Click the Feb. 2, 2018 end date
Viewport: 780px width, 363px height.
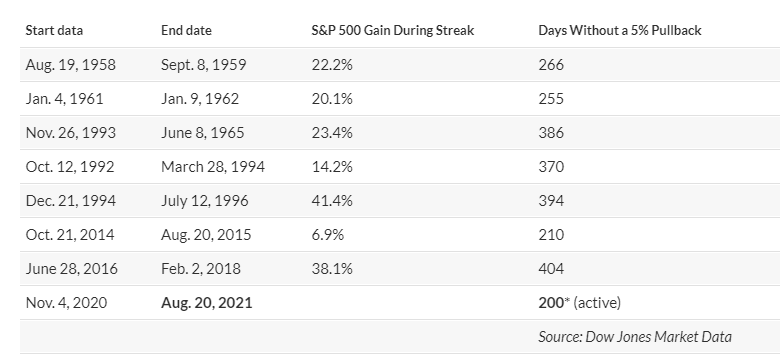click(x=200, y=269)
